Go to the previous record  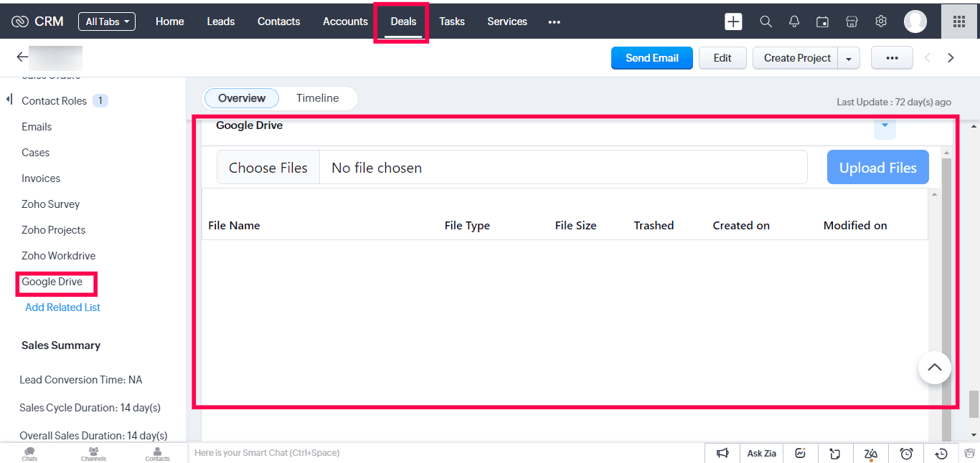[x=928, y=58]
